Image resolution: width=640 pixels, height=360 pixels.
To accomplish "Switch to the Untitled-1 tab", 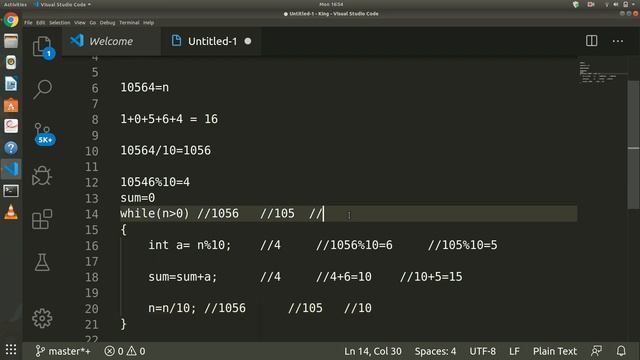I will (212, 41).
